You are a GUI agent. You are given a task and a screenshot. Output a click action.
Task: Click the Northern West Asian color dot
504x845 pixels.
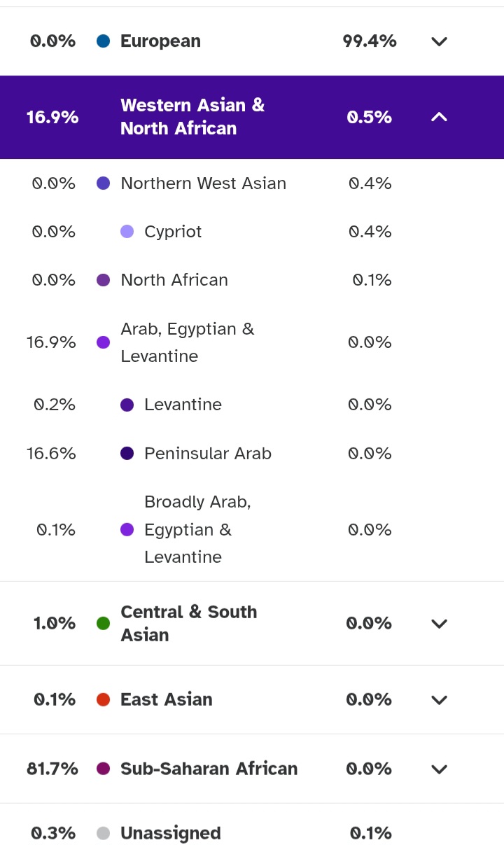pos(104,183)
